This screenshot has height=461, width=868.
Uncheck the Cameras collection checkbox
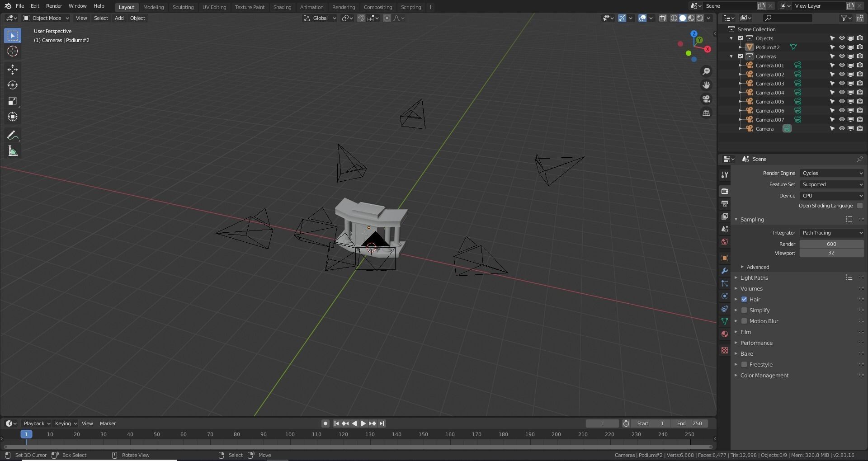[x=741, y=56]
